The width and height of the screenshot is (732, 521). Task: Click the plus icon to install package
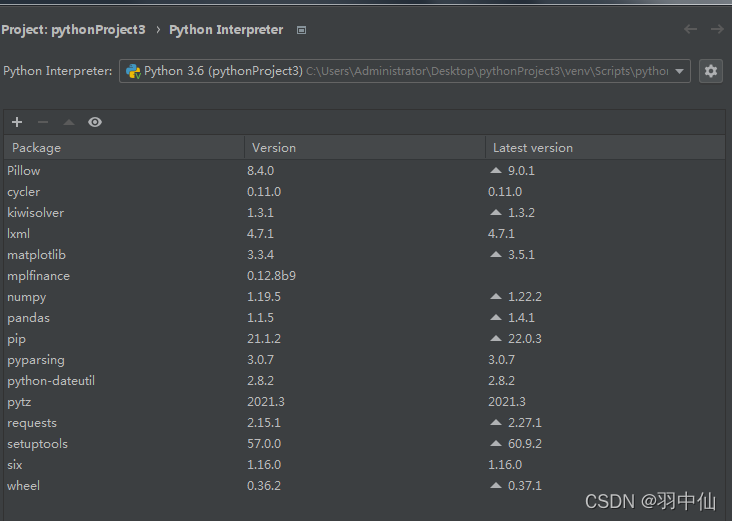pos(17,122)
